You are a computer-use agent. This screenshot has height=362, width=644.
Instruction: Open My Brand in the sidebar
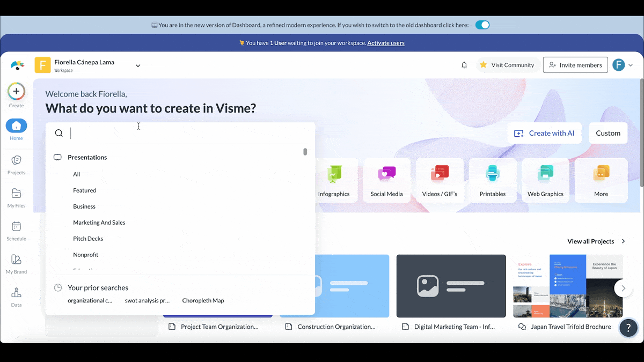(16, 260)
